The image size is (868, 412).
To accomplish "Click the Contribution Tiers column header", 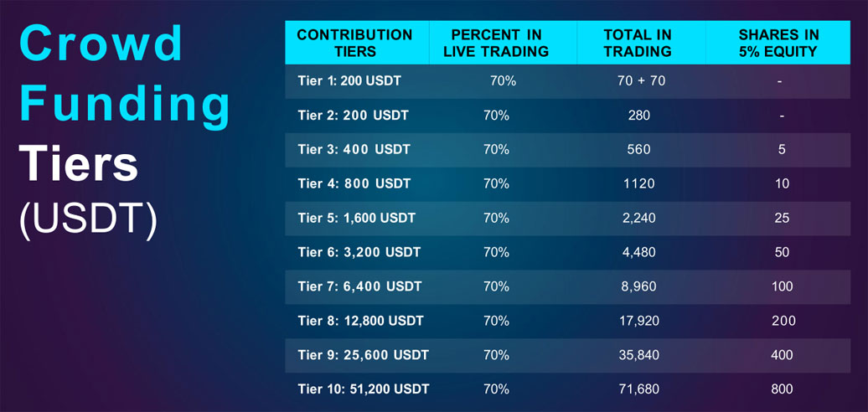I will point(354,44).
